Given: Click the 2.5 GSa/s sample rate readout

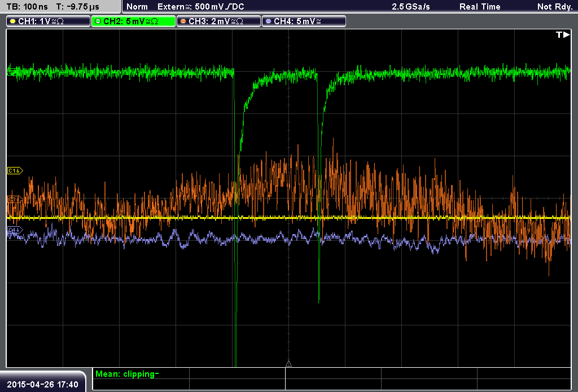Looking at the screenshot, I should [x=411, y=7].
